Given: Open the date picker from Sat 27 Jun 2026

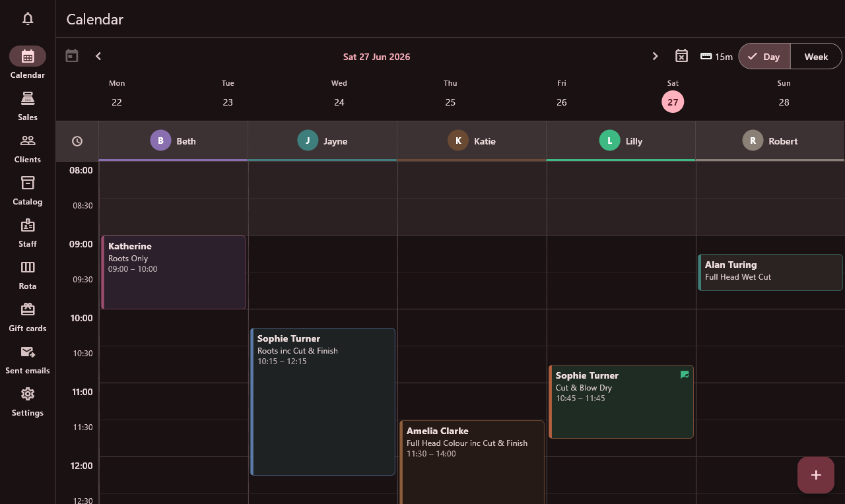Looking at the screenshot, I should [x=376, y=57].
